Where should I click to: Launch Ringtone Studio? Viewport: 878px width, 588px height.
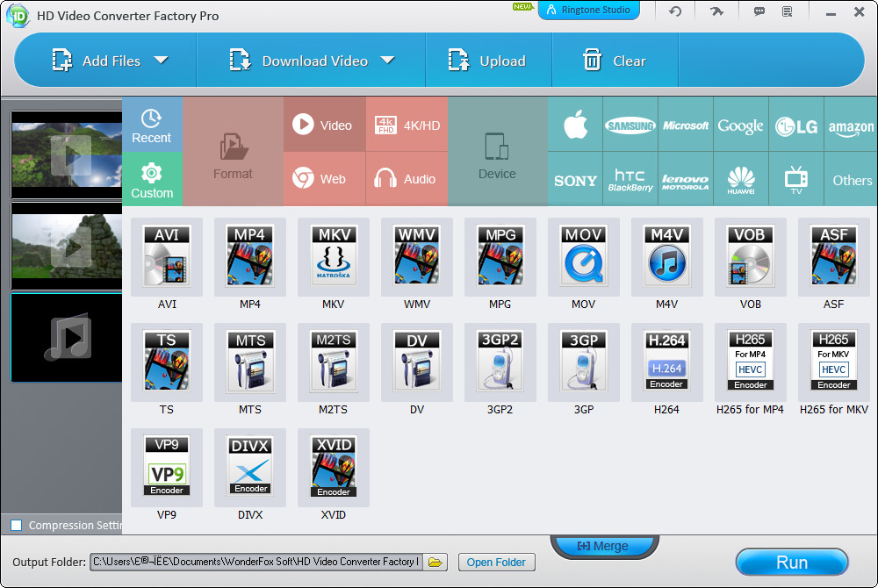pyautogui.click(x=588, y=10)
